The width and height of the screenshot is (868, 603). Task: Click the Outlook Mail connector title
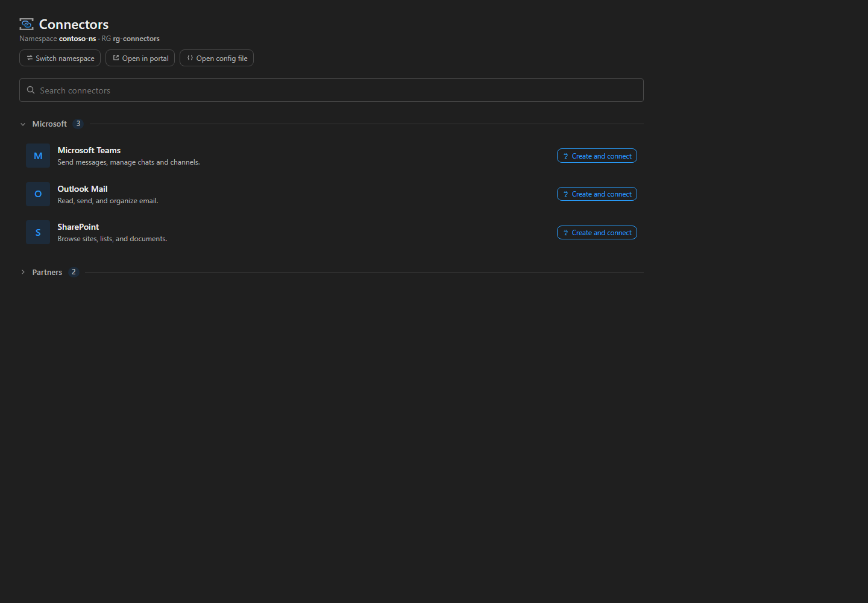[83, 189]
